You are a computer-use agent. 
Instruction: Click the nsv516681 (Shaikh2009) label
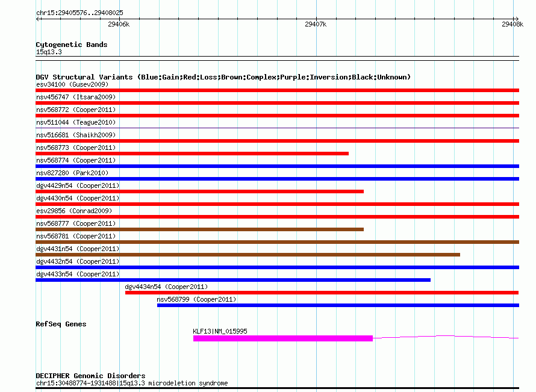[76, 135]
